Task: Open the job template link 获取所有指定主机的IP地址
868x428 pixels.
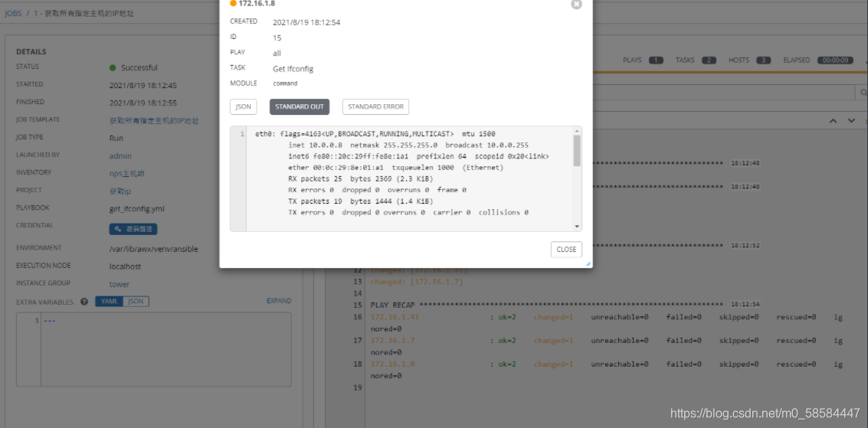Action: point(154,120)
